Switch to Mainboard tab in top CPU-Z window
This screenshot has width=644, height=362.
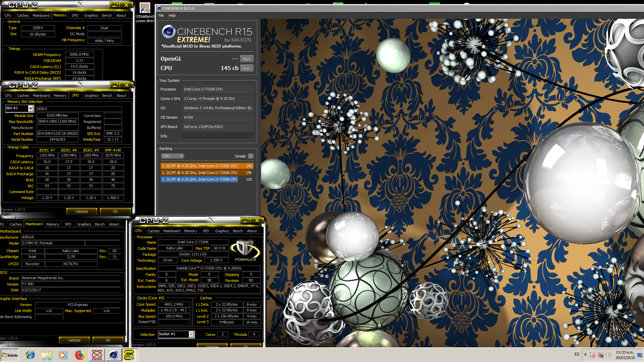coord(41,15)
